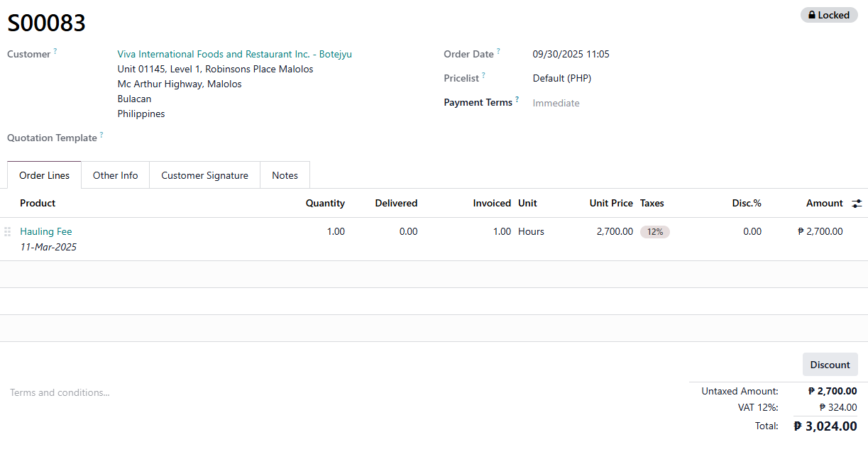Click the Discount button
Image resolution: width=868 pixels, height=464 pixels.
pyautogui.click(x=830, y=365)
